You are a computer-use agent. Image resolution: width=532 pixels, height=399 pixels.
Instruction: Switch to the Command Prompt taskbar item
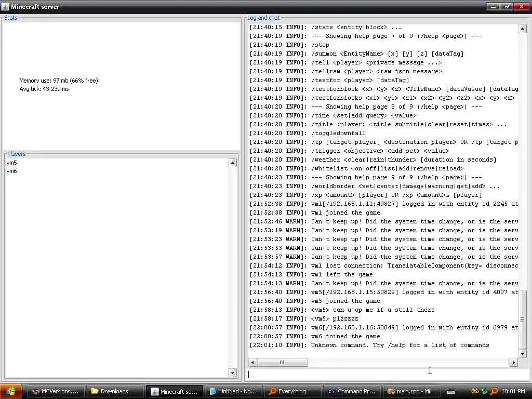[352, 391]
